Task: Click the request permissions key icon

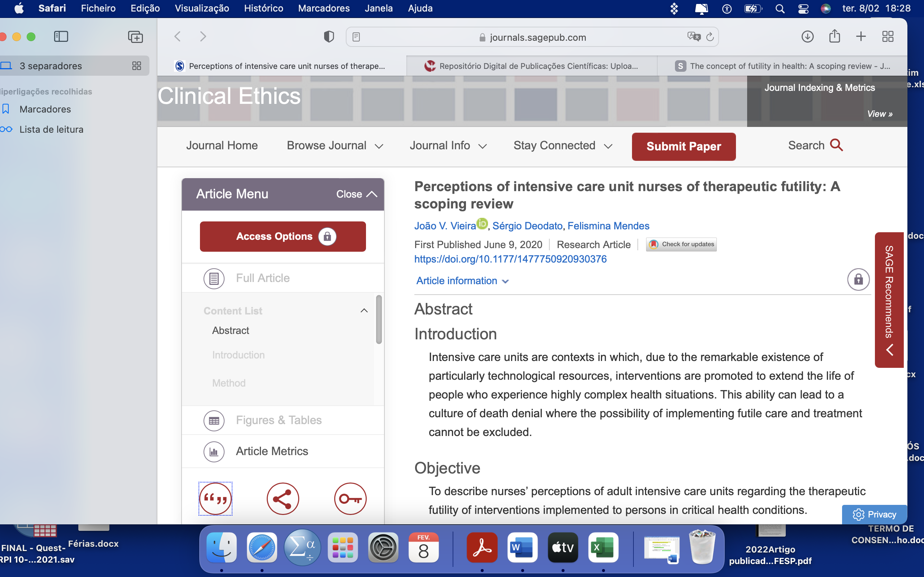Action: coord(350,498)
